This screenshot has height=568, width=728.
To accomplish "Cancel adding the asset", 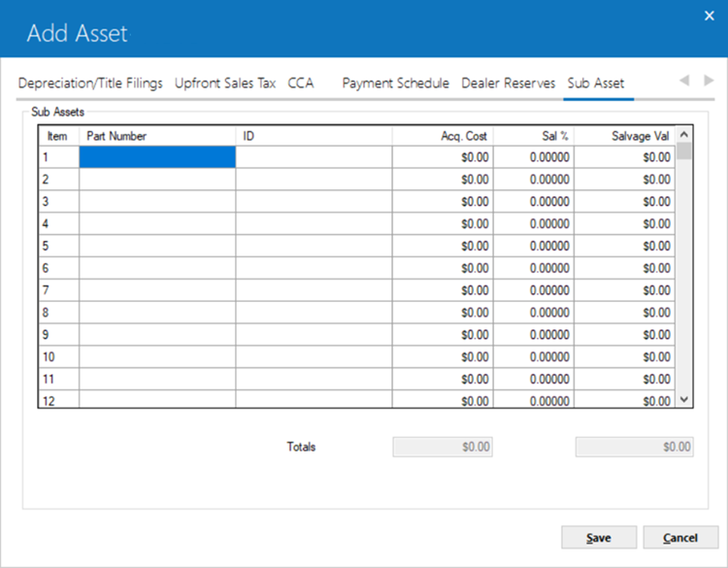I will (x=680, y=537).
